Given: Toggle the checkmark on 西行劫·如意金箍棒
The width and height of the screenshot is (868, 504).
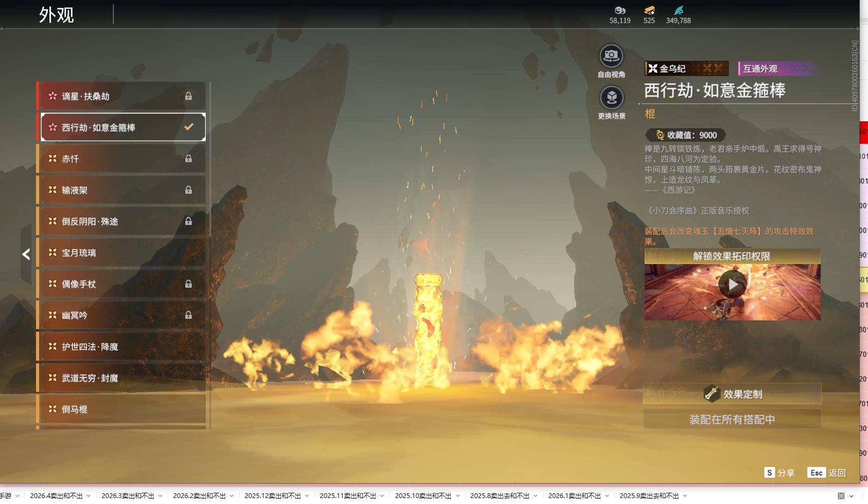Looking at the screenshot, I should coord(189,127).
